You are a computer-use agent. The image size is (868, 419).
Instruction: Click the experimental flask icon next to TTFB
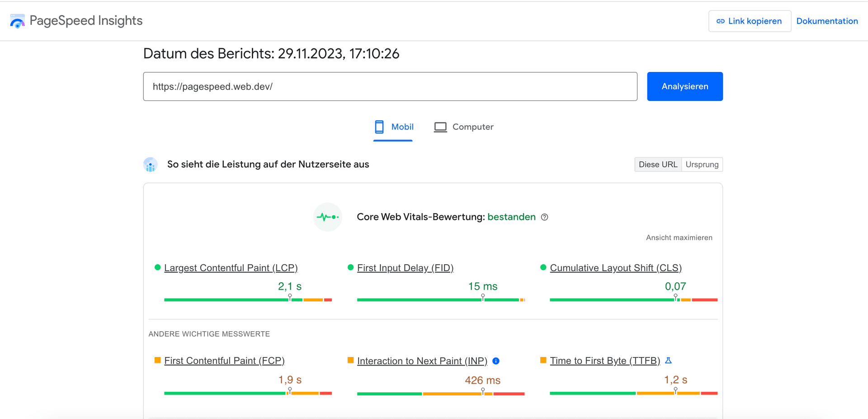coord(668,361)
